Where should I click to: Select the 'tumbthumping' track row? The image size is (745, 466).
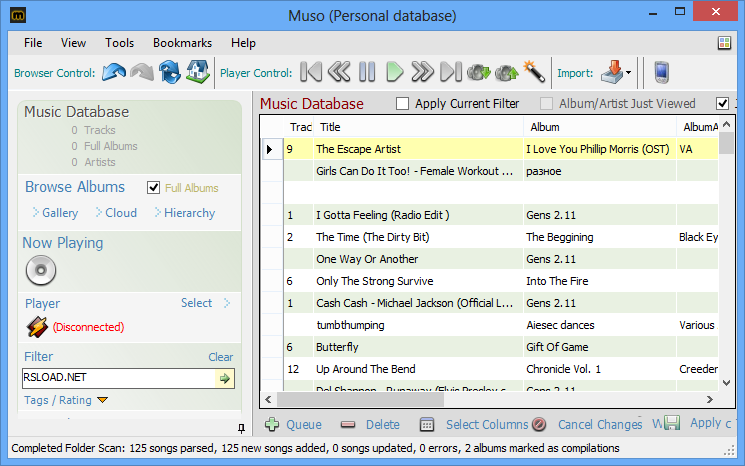(489, 325)
